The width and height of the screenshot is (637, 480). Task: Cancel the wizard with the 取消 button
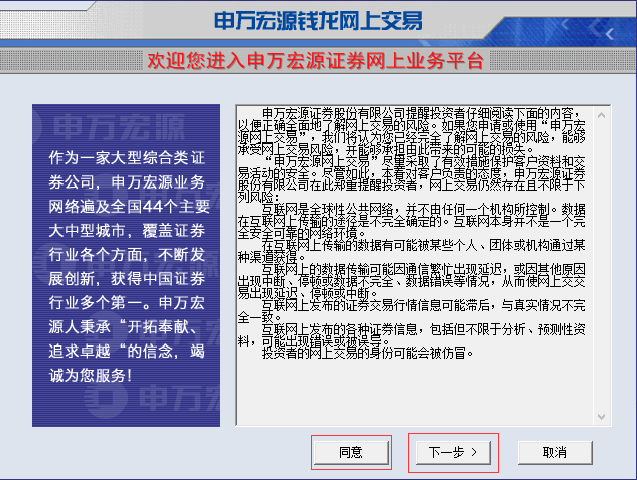pyautogui.click(x=554, y=452)
